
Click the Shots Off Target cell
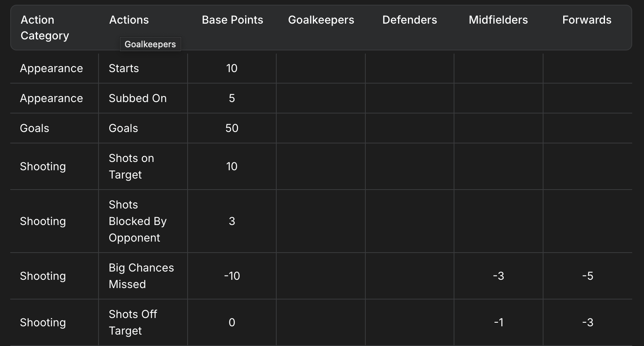(133, 322)
